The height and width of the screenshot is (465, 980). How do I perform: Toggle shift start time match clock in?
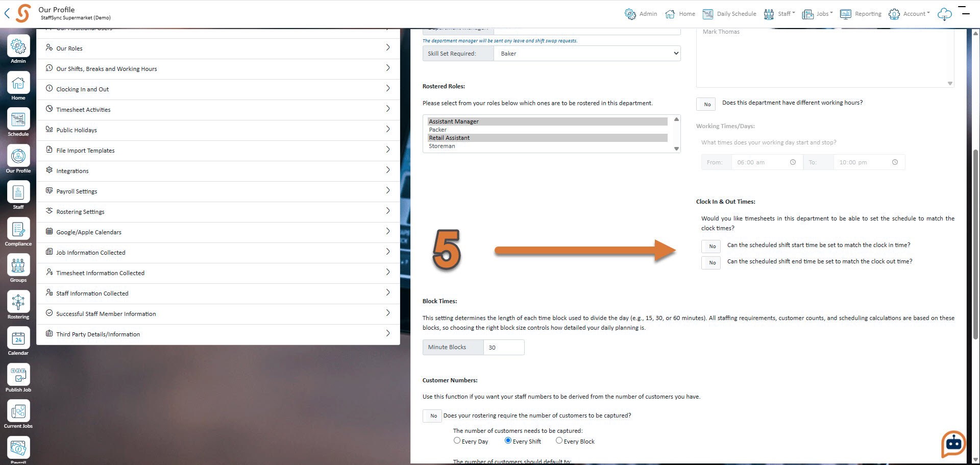(712, 247)
